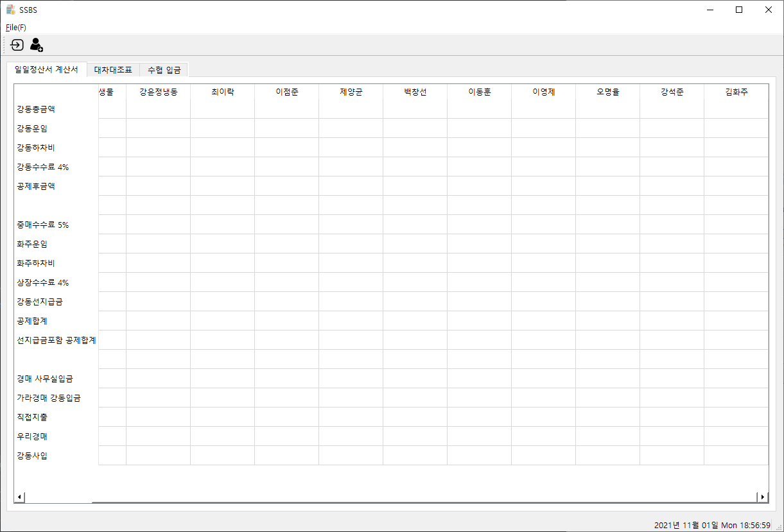Click the SSBS app icon in title bar
Screen dimensions: 784x532
tap(11, 10)
